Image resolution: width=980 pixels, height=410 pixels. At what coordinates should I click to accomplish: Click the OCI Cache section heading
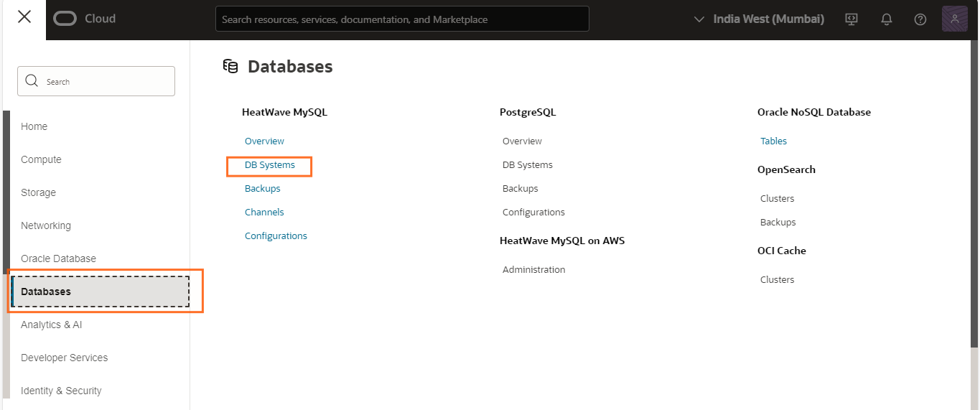click(x=782, y=251)
